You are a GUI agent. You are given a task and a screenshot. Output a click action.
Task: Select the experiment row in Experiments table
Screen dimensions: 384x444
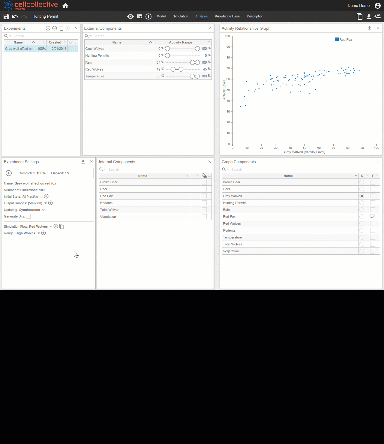[x=41, y=49]
